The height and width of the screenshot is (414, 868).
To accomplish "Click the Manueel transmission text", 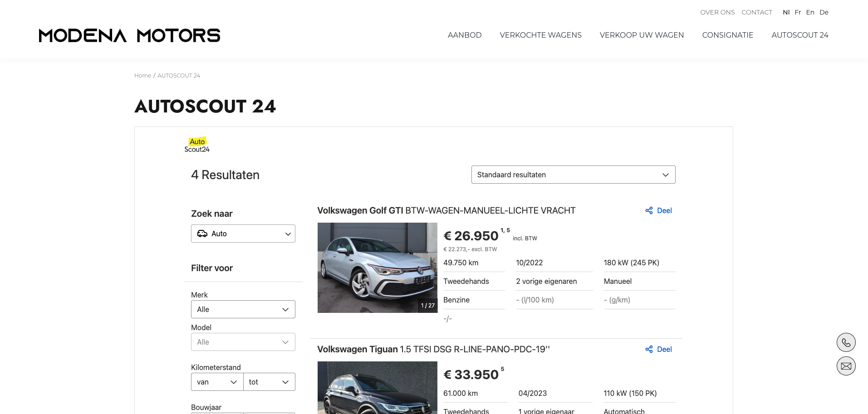I will (x=618, y=281).
